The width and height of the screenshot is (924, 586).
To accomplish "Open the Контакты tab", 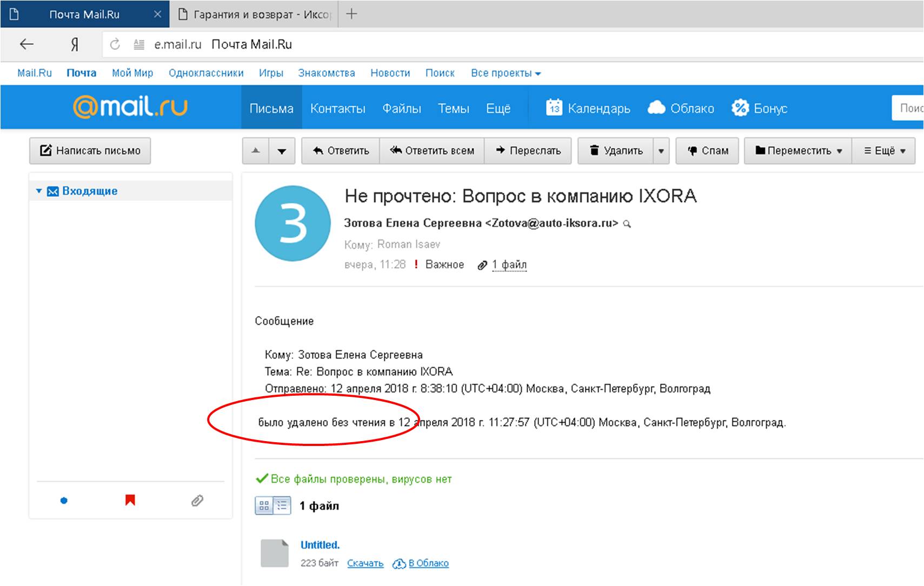I will [338, 108].
